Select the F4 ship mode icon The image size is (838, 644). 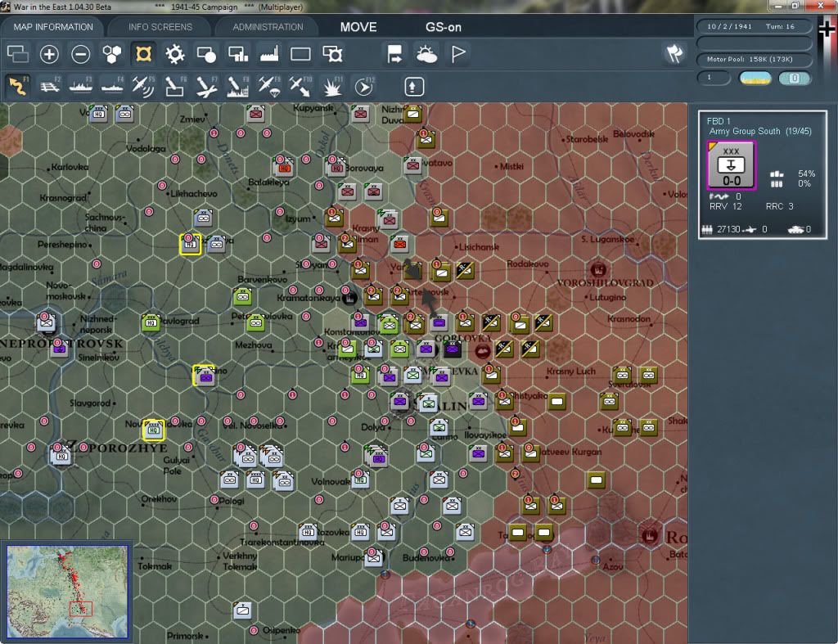(112, 86)
